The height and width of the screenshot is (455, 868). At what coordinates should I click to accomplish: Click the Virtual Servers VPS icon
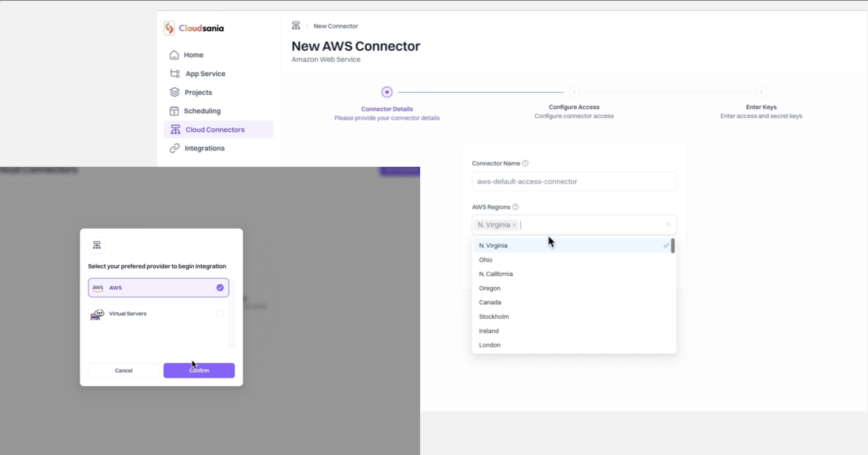point(97,314)
